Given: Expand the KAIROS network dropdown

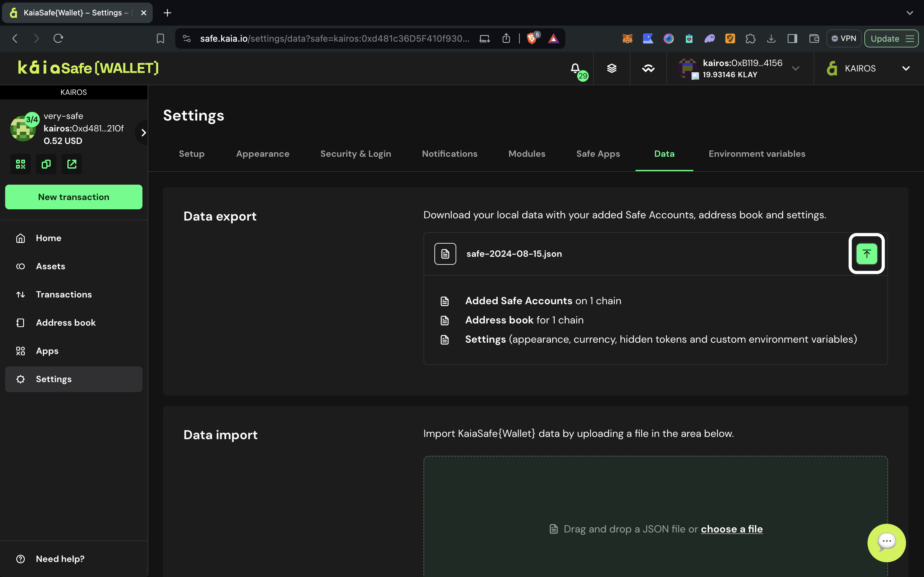Looking at the screenshot, I should [x=906, y=68].
